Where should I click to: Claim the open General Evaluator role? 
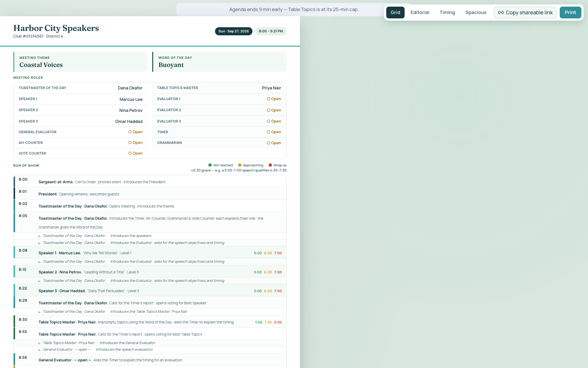pos(136,132)
